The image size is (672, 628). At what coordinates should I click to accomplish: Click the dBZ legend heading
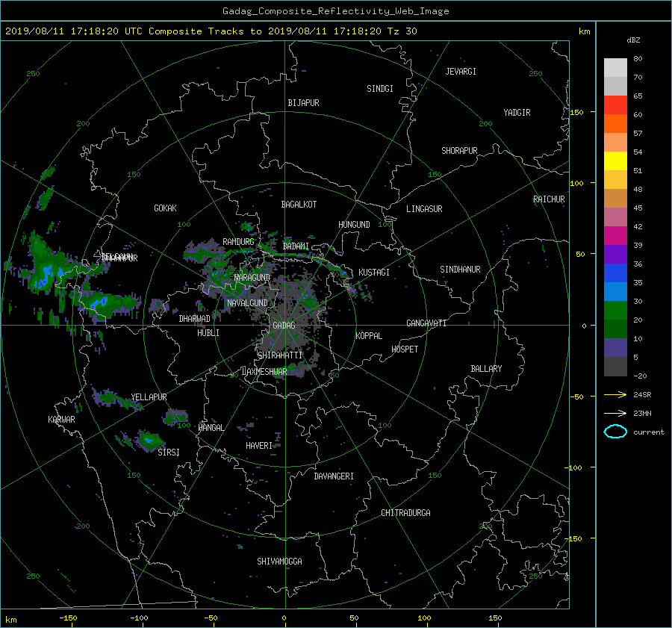pyautogui.click(x=633, y=40)
